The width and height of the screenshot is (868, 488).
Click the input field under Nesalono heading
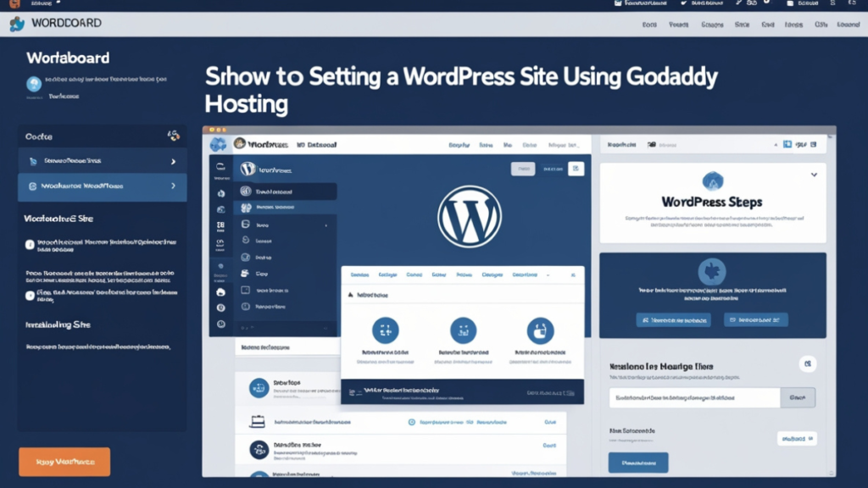[695, 398]
